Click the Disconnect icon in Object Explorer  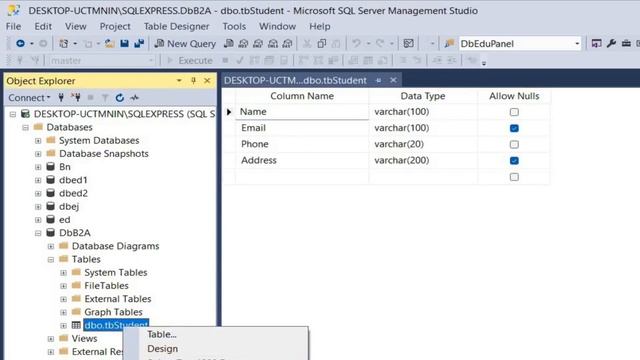pos(76,98)
